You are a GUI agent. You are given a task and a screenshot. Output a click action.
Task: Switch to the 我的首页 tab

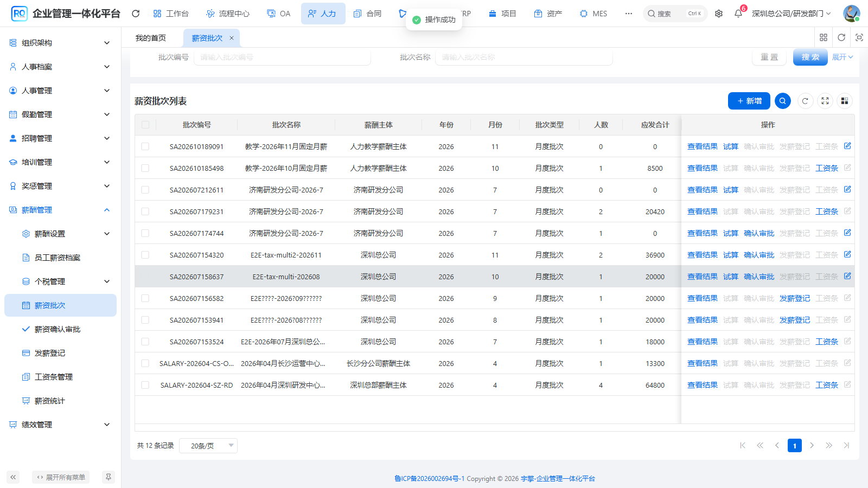click(x=151, y=38)
